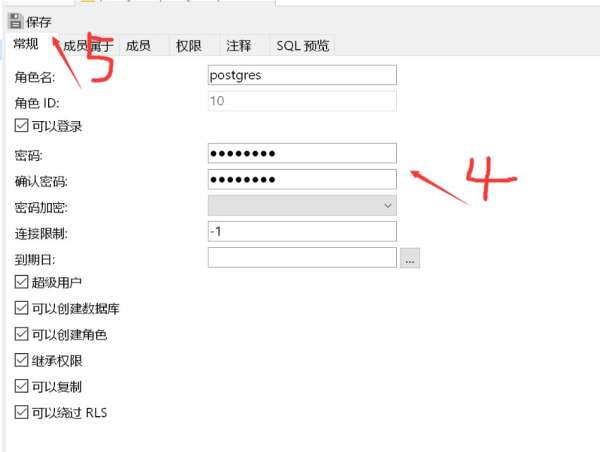Image resolution: width=600 pixels, height=452 pixels.
Task: Open the 权限 tab
Action: [188, 46]
